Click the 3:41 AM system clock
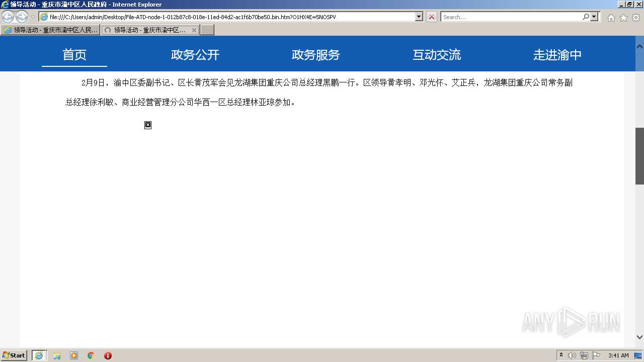This screenshot has height=362, width=644. (618, 355)
